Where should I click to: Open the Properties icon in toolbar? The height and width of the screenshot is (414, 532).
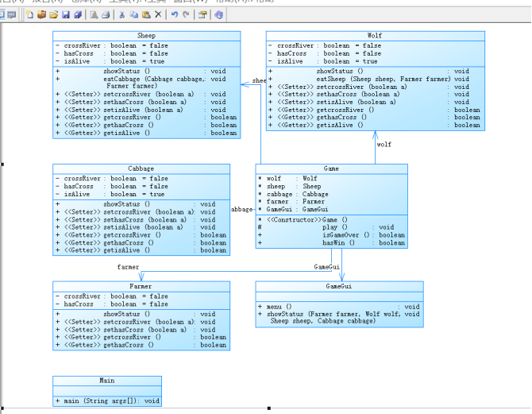pyautogui.click(x=202, y=14)
